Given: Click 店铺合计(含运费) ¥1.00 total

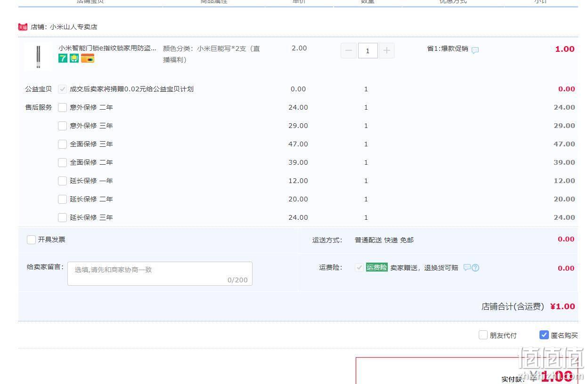Looking at the screenshot, I should tap(528, 306).
